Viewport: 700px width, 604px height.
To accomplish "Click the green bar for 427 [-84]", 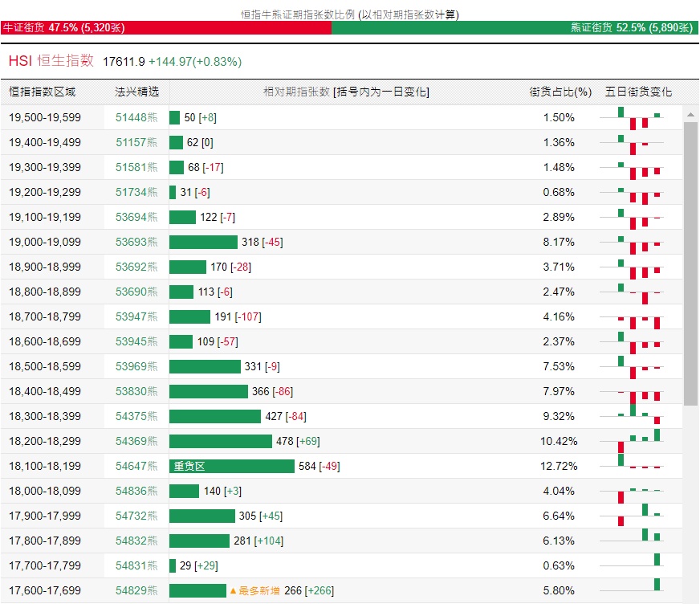I will click(215, 416).
